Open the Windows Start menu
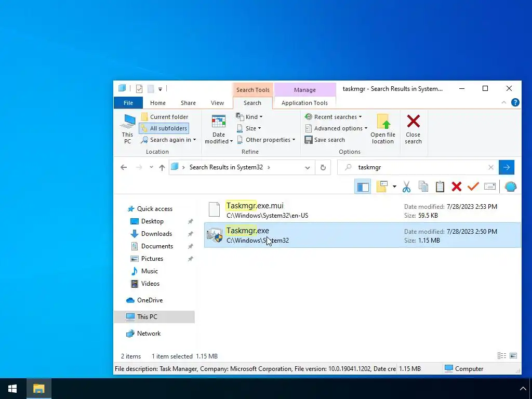This screenshot has height=399, width=532. (x=12, y=389)
